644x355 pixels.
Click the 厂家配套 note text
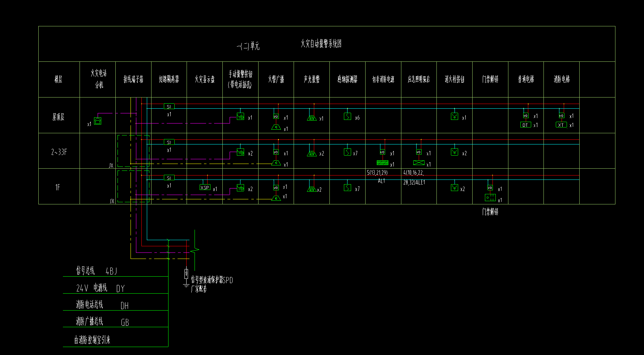pyautogui.click(x=199, y=289)
